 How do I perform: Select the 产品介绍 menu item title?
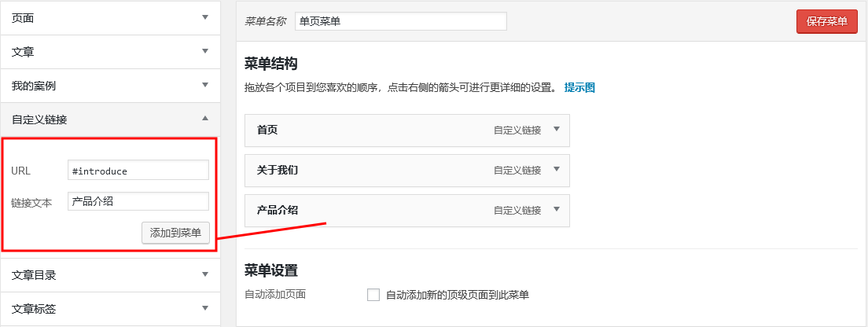click(278, 210)
